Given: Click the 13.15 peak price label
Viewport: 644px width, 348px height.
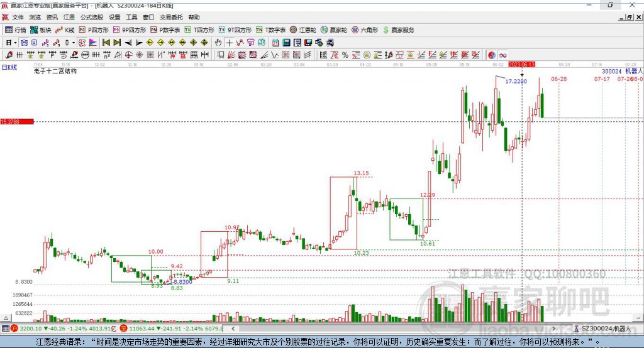Looking at the screenshot, I should point(361,173).
